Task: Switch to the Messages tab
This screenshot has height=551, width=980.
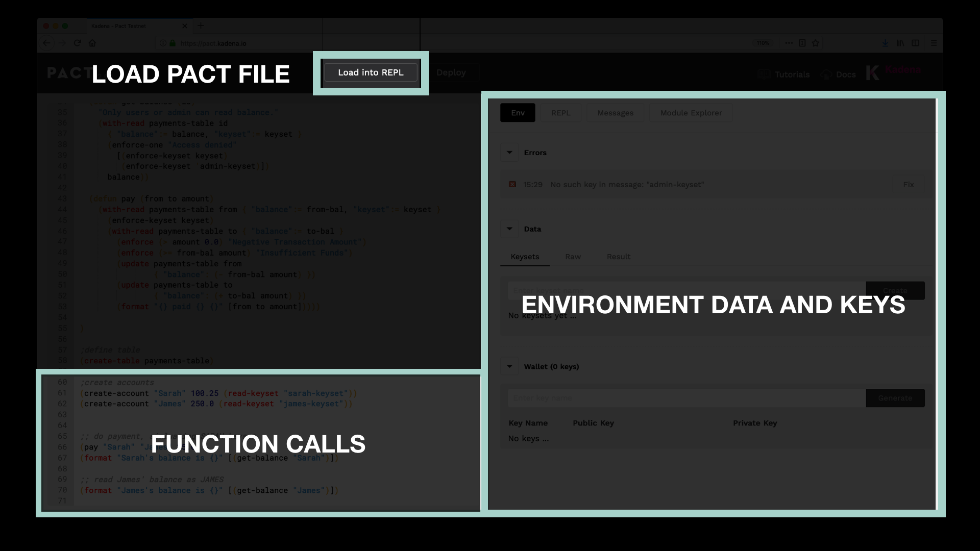Action: pyautogui.click(x=615, y=113)
